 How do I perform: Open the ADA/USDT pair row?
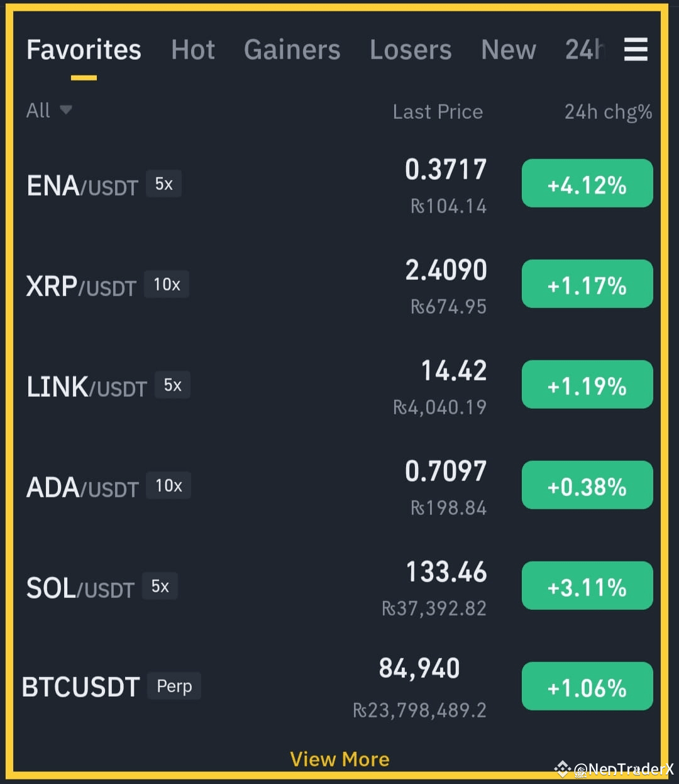point(339,487)
